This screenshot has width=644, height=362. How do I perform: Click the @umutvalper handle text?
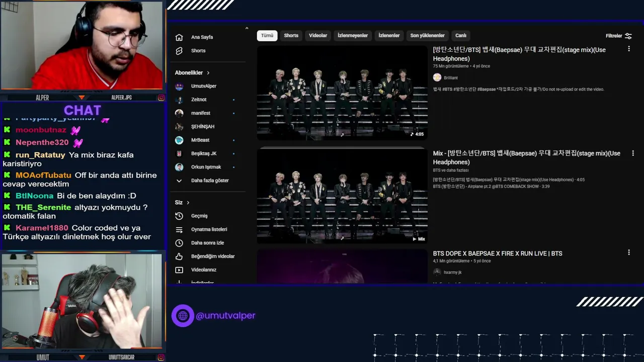(x=225, y=316)
